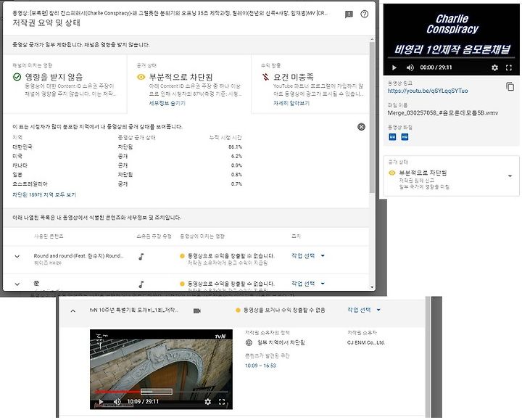Play the Charlie Conspiracy video
This screenshot has width=522, height=420.
[394, 67]
